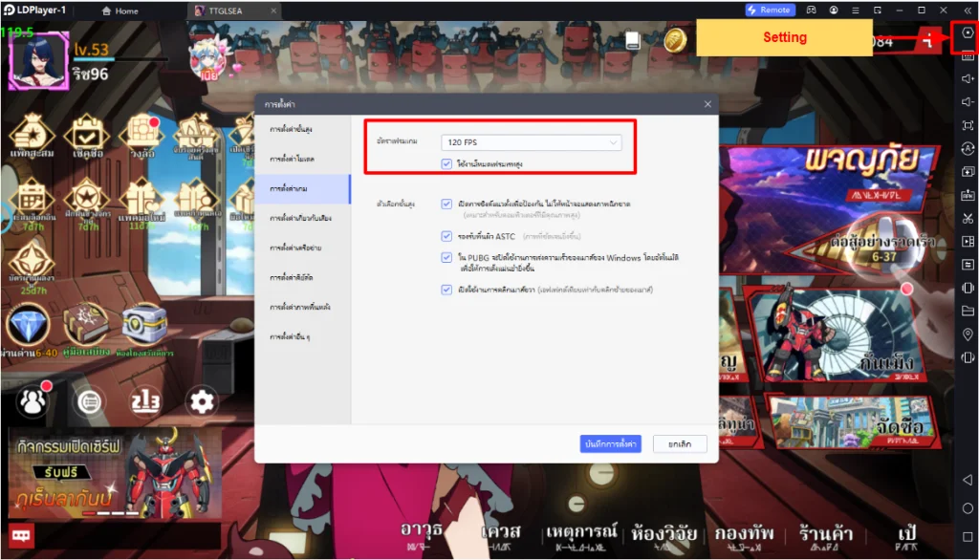Open กองทัพ in game bottom menu
This screenshot has width=979, height=560.
click(744, 536)
